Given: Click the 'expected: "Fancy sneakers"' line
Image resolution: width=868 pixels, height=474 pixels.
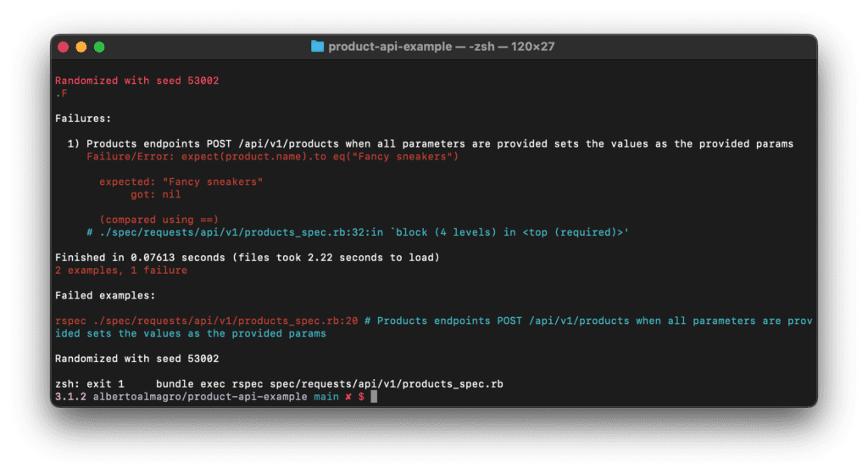Looking at the screenshot, I should 181,182.
